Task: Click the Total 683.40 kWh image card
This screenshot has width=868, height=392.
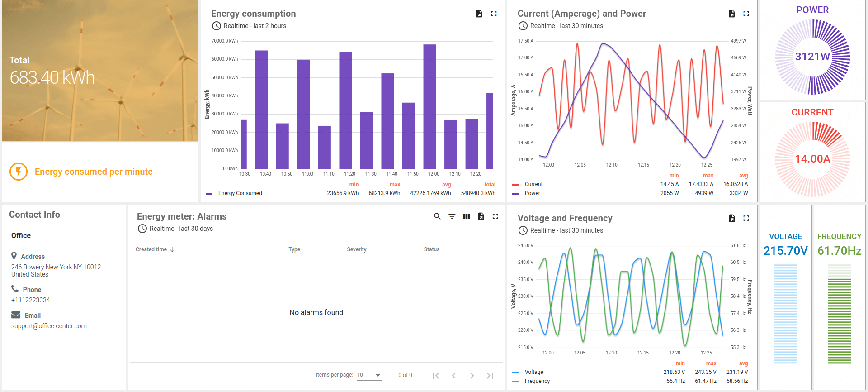Action: coord(100,71)
